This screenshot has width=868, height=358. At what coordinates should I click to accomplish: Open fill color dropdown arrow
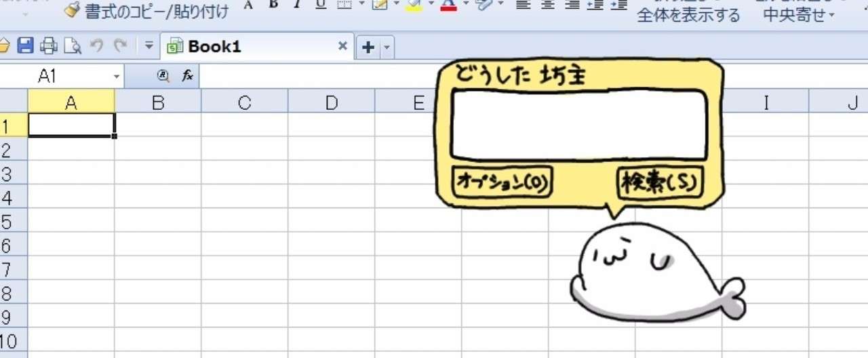430,4
